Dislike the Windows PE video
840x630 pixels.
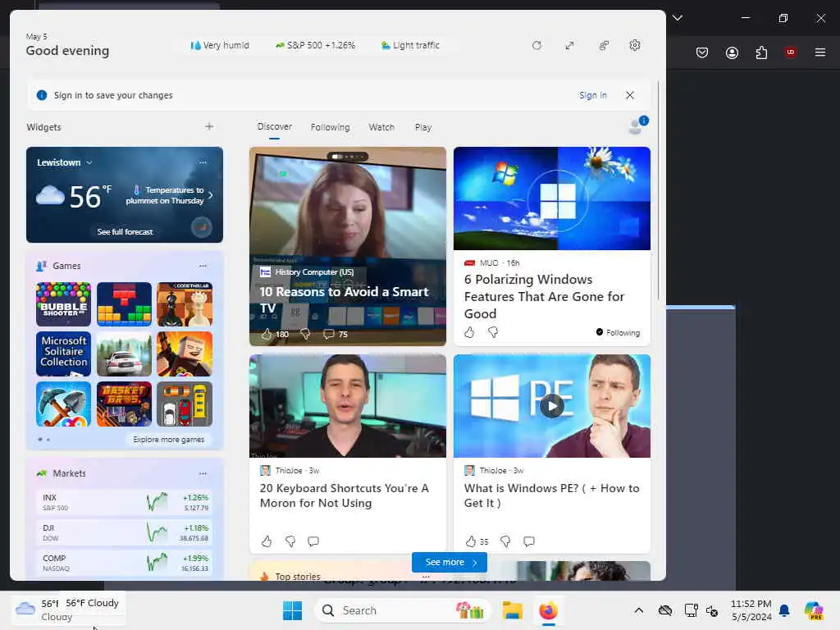point(505,541)
